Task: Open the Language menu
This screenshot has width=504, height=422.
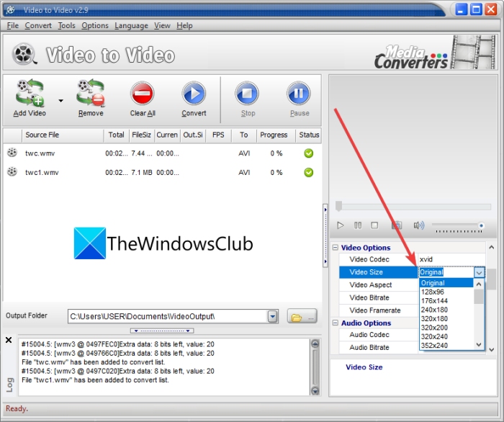Action: click(131, 25)
